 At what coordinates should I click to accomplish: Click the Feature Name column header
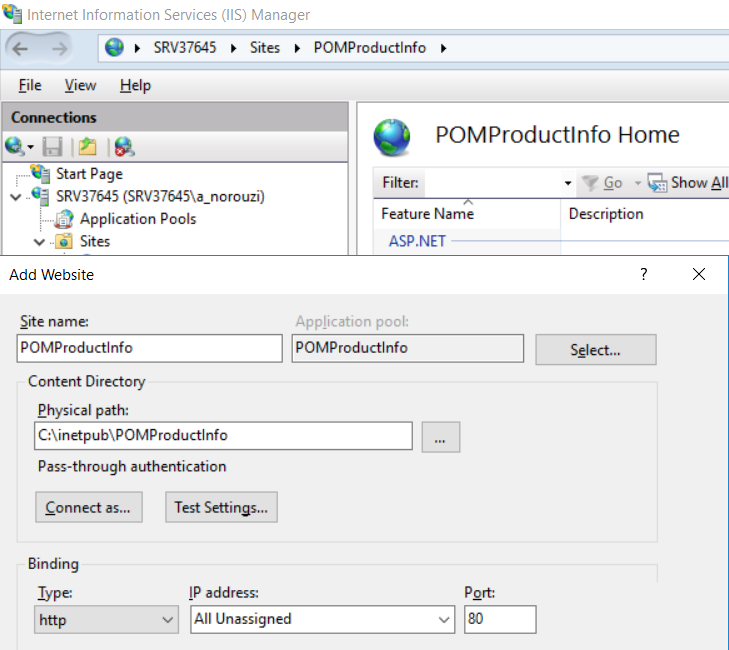467,214
